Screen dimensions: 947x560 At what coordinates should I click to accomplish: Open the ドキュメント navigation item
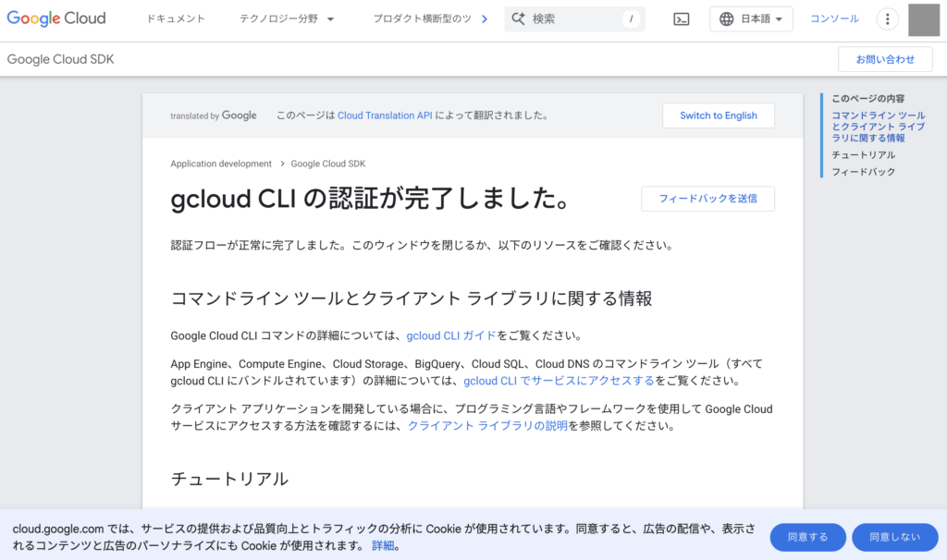tap(176, 19)
